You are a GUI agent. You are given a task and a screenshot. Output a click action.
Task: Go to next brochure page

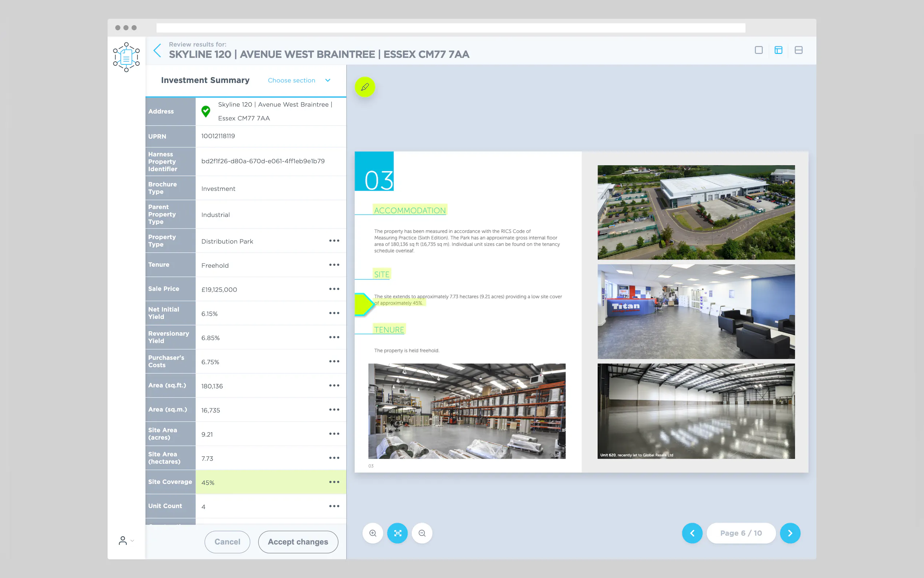coord(789,533)
